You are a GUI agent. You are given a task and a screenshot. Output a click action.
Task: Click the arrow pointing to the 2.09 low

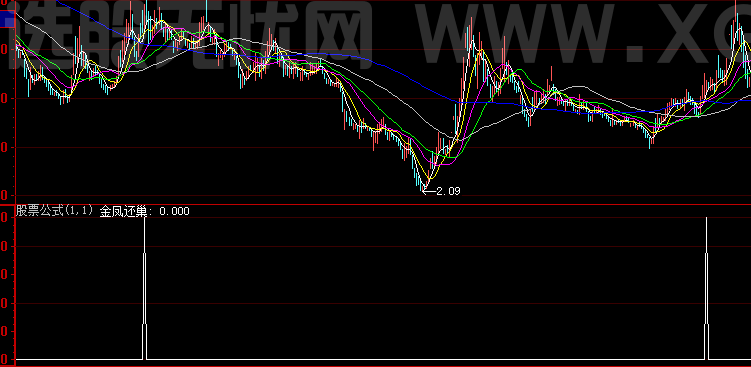pyautogui.click(x=429, y=192)
